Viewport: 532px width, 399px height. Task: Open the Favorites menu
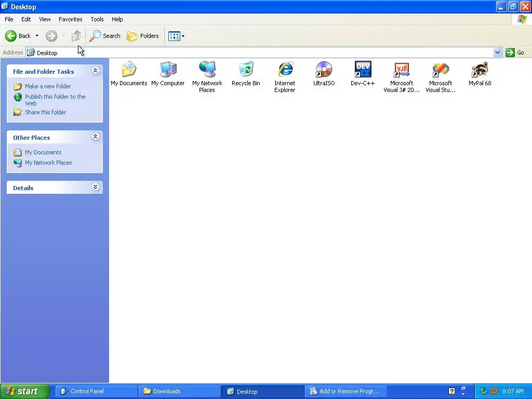[x=70, y=19]
